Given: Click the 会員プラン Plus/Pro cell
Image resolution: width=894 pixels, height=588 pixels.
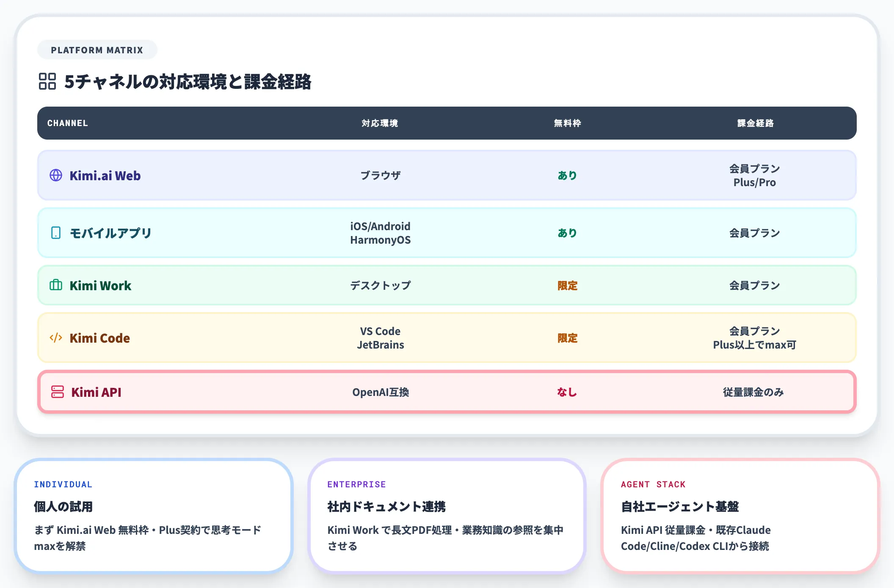Looking at the screenshot, I should [755, 176].
